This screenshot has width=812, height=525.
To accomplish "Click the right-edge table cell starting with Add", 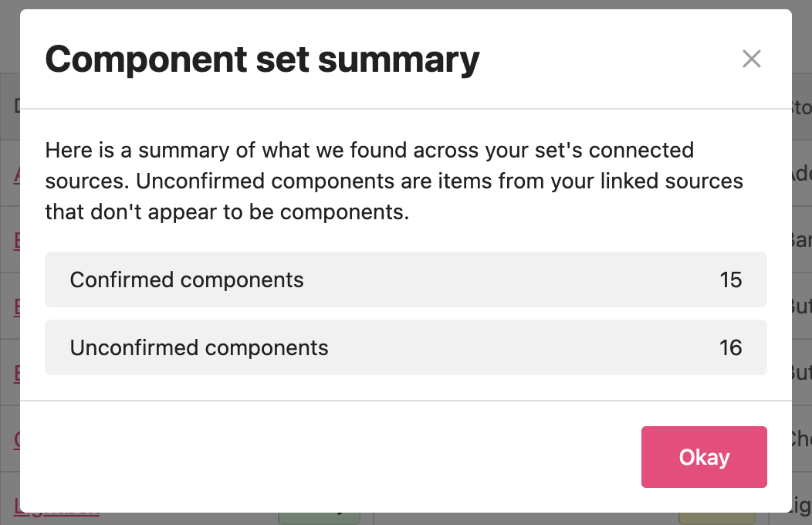I will [x=801, y=174].
